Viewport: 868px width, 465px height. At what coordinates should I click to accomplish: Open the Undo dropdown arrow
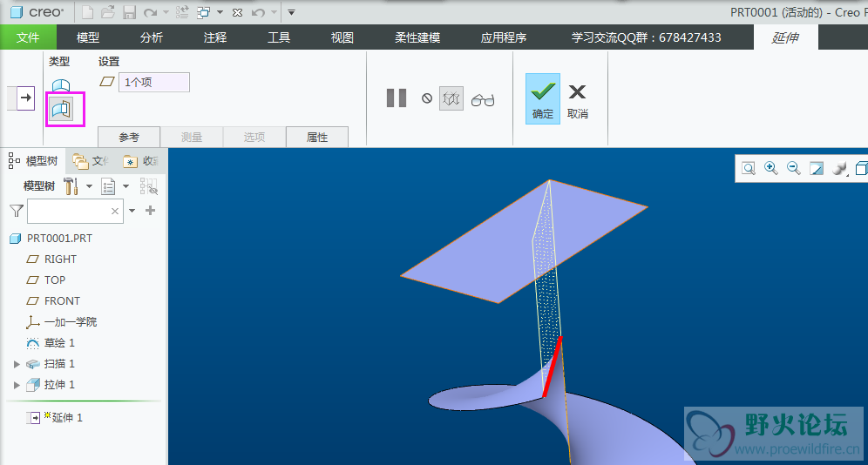274,12
